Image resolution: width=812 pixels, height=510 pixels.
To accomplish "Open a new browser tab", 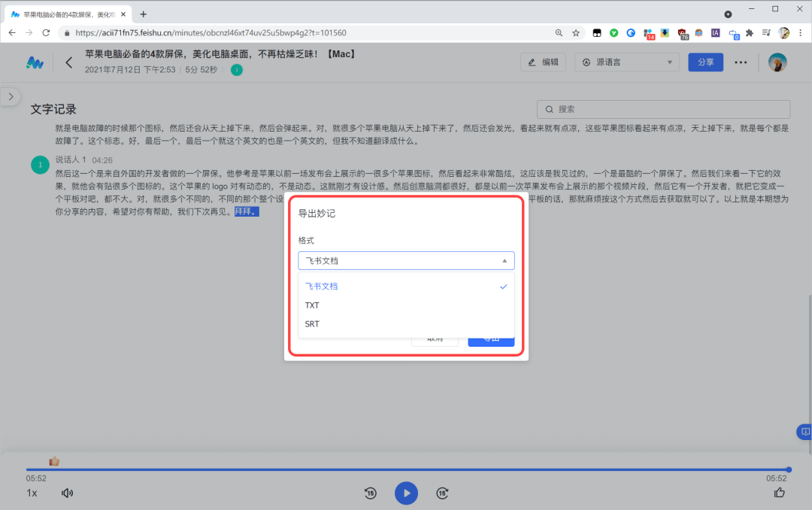I will coord(144,14).
